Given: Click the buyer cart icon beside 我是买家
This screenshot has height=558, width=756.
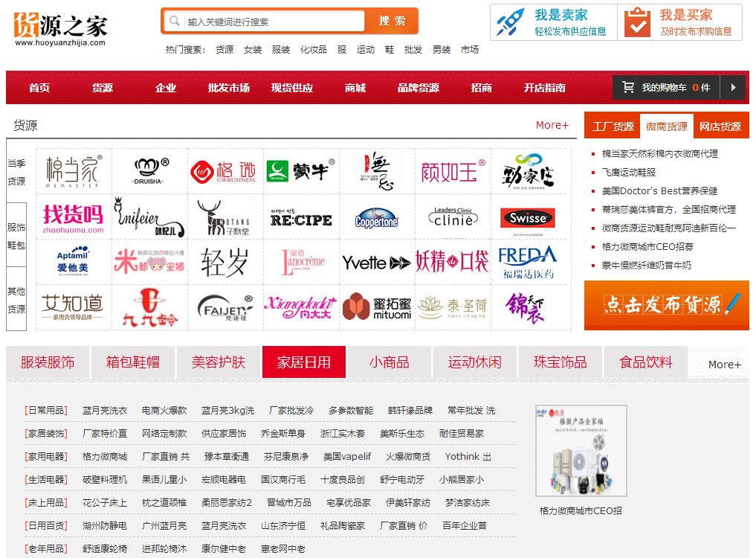Looking at the screenshot, I should pos(636,22).
